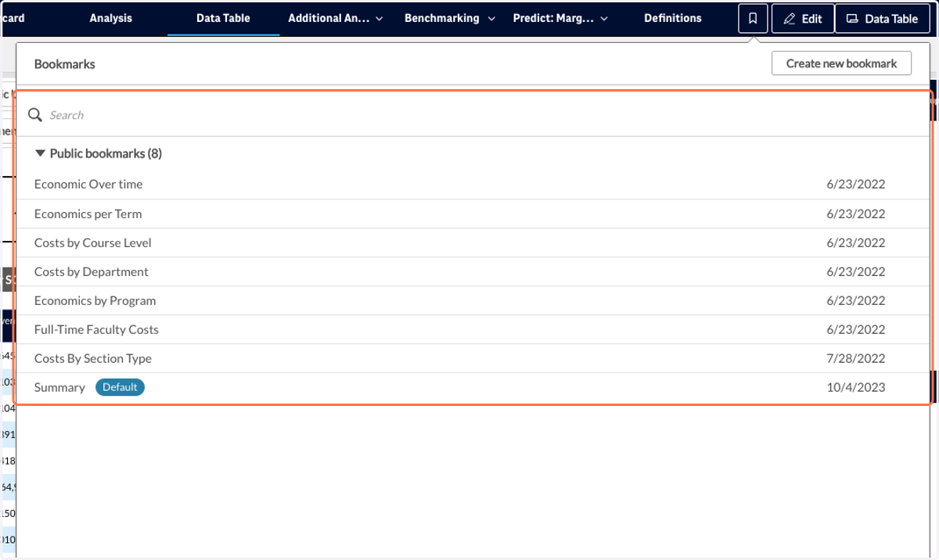Click Create new bookmark button
This screenshot has height=560, width=939.
point(841,63)
